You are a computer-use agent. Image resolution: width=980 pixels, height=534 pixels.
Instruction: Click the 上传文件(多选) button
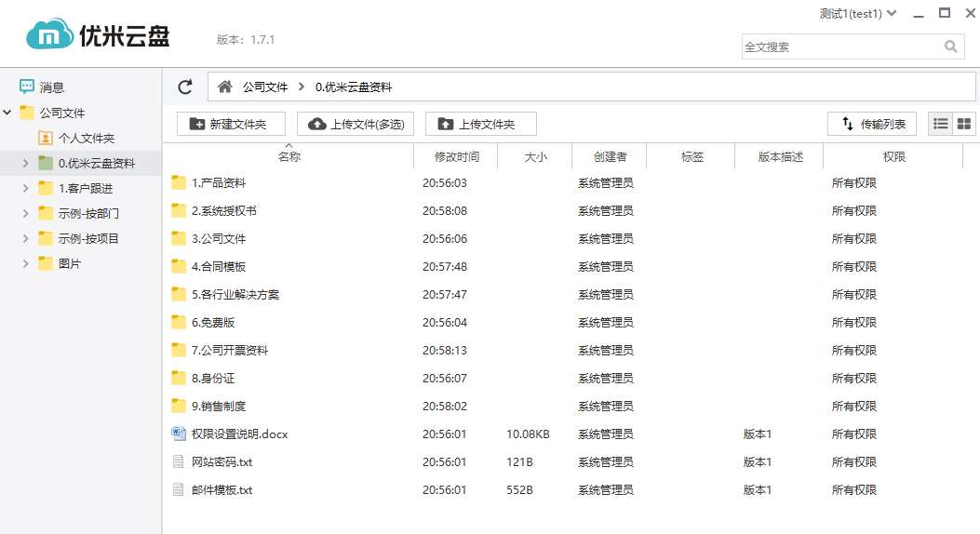[x=356, y=124]
